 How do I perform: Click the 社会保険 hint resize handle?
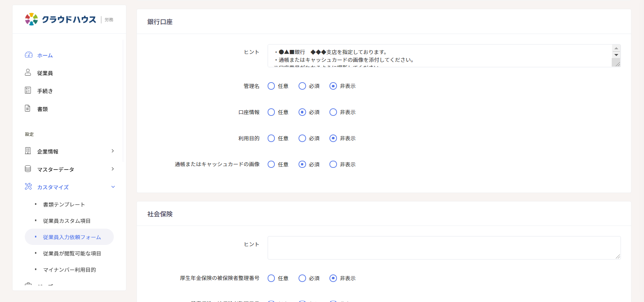(x=618, y=256)
